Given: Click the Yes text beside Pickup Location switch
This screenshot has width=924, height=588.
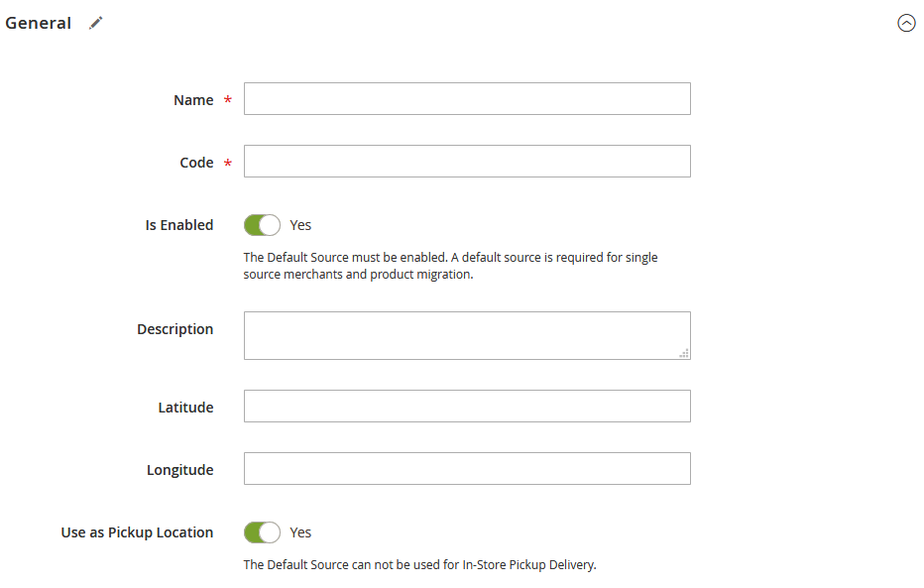Looking at the screenshot, I should coord(300,532).
